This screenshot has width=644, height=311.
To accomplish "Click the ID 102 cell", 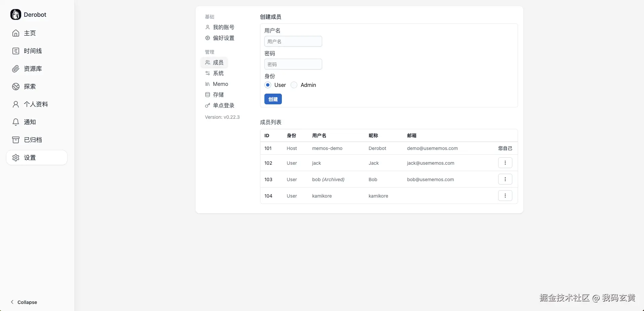I will click(268, 163).
